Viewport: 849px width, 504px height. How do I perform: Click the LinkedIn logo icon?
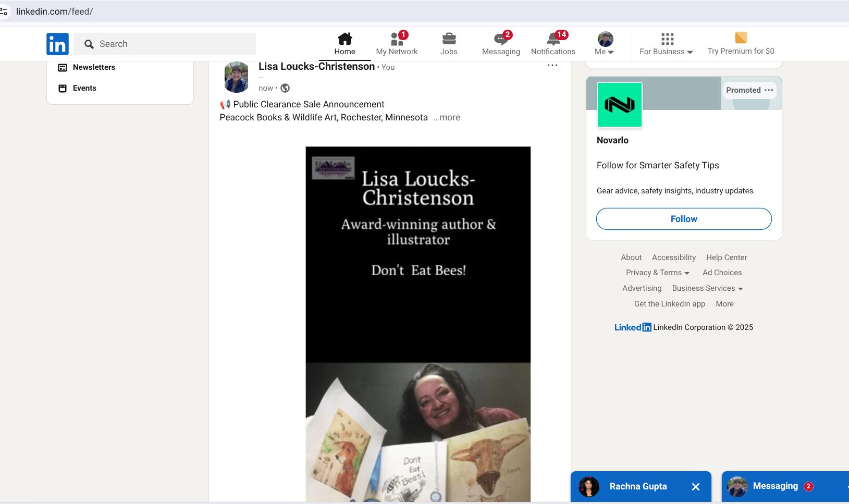[x=57, y=44]
